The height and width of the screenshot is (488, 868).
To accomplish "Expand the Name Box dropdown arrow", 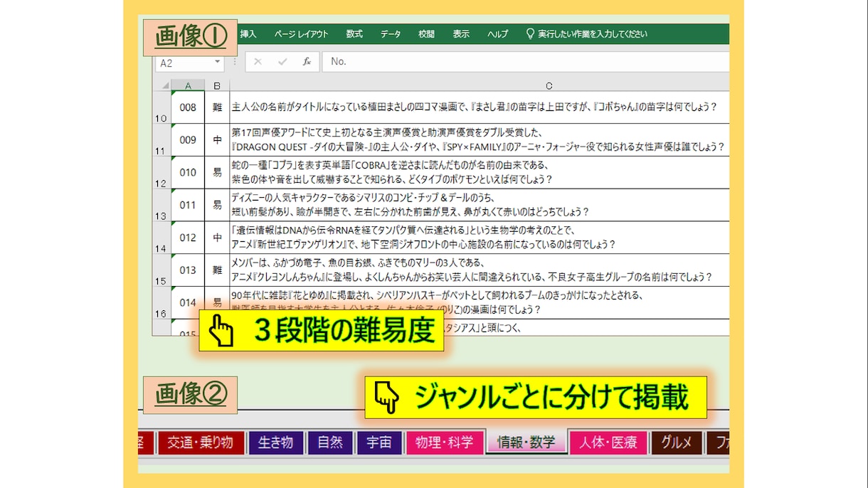I will point(217,63).
